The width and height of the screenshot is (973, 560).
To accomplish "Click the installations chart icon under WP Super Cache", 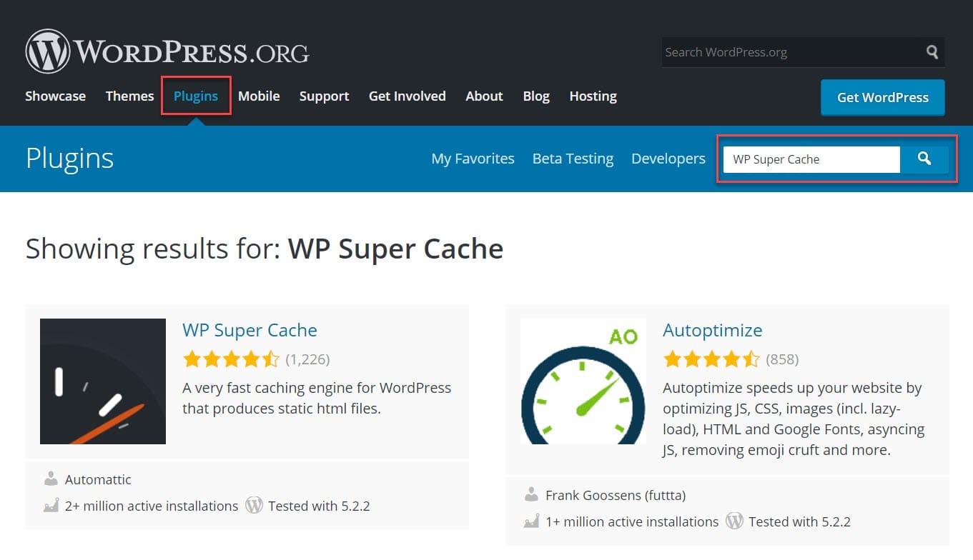I will pos(51,506).
